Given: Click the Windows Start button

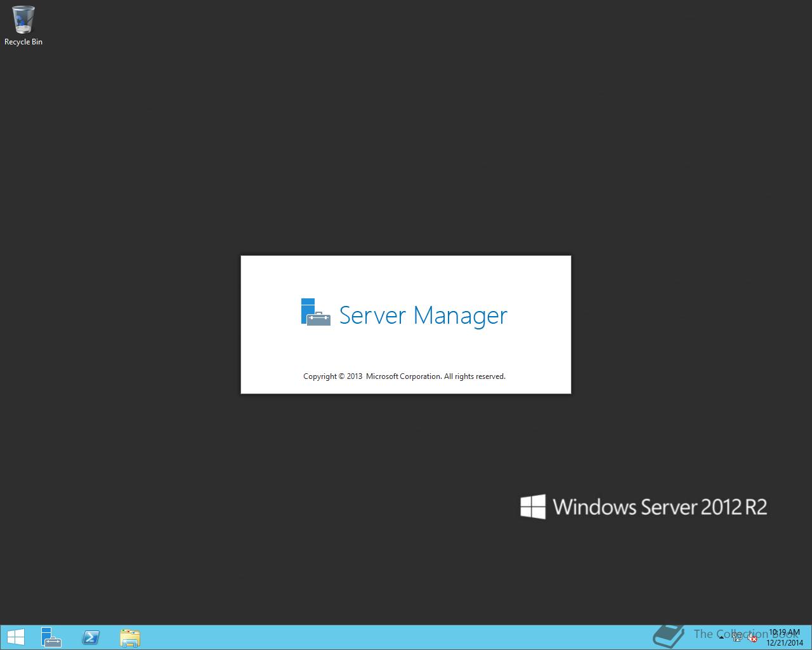Looking at the screenshot, I should click(15, 637).
